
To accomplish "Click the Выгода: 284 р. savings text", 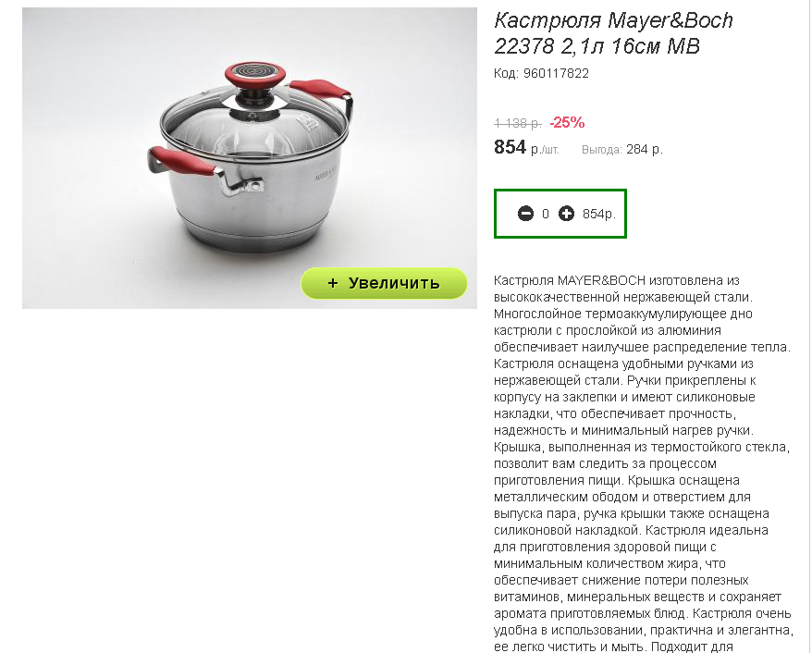I will [621, 150].
